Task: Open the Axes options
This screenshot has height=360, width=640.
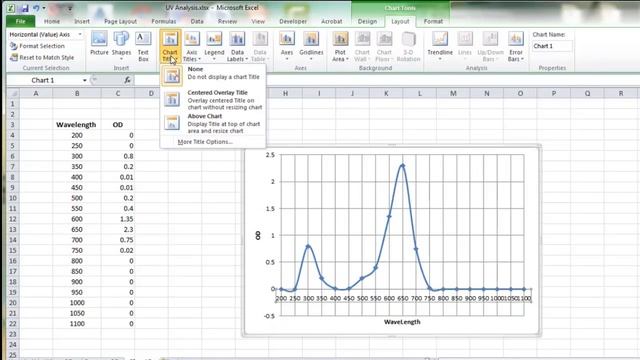Action: coord(287,47)
